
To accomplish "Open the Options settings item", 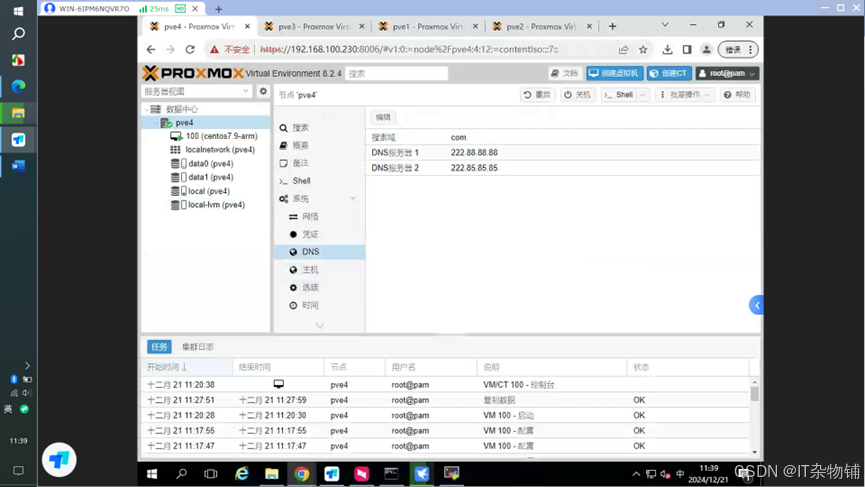I will pyautogui.click(x=304, y=287).
